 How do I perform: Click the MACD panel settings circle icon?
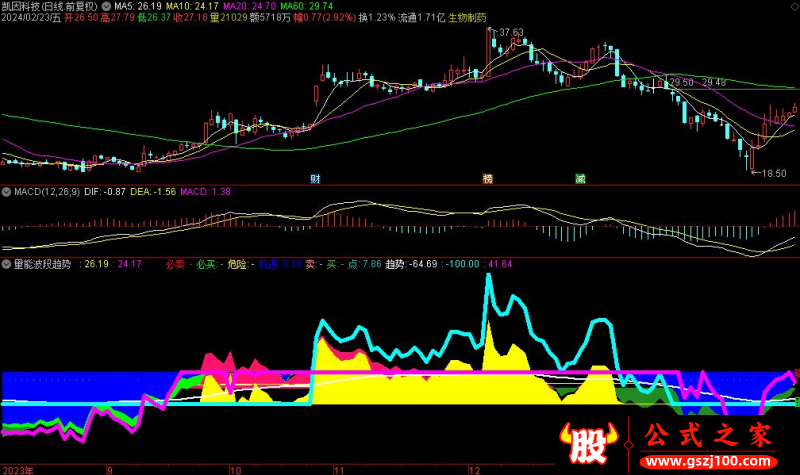click(7, 191)
